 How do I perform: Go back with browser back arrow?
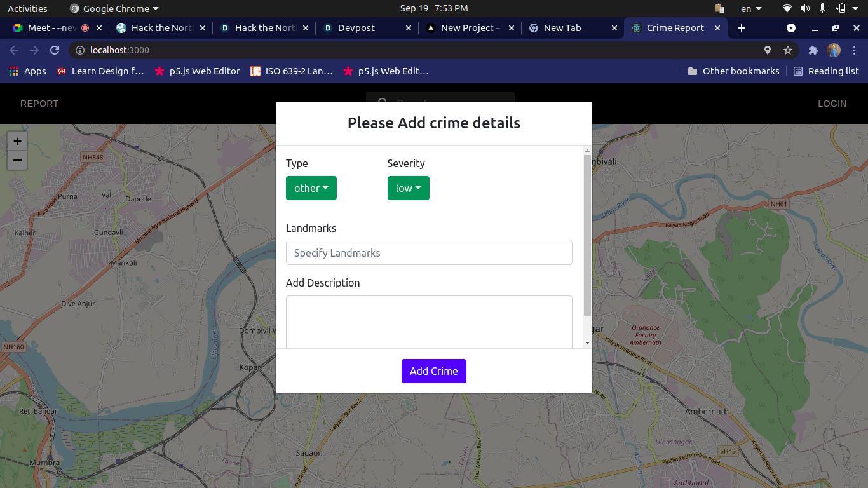(14, 50)
